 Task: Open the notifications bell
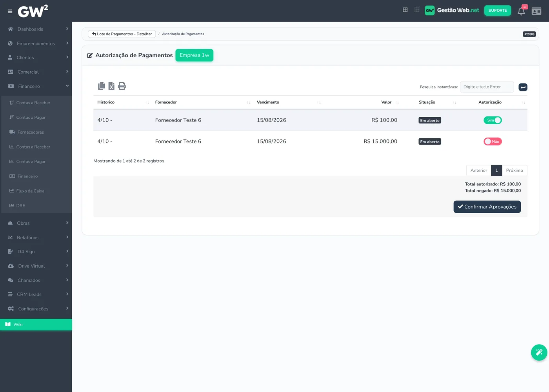point(521,11)
